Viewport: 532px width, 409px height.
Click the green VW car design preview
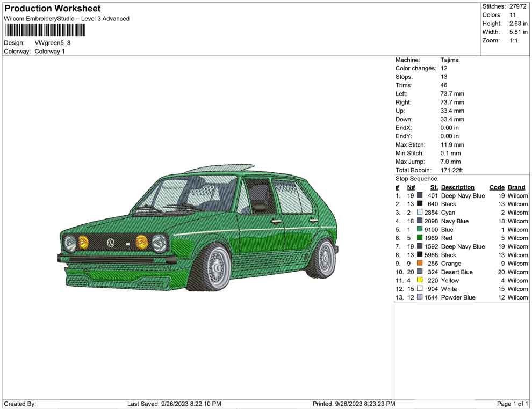(198, 231)
